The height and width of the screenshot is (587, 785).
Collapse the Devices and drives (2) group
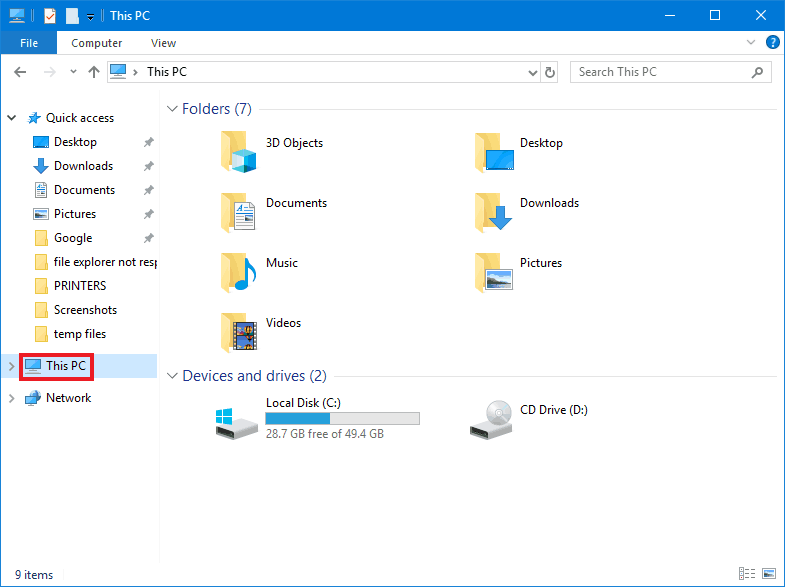click(172, 376)
